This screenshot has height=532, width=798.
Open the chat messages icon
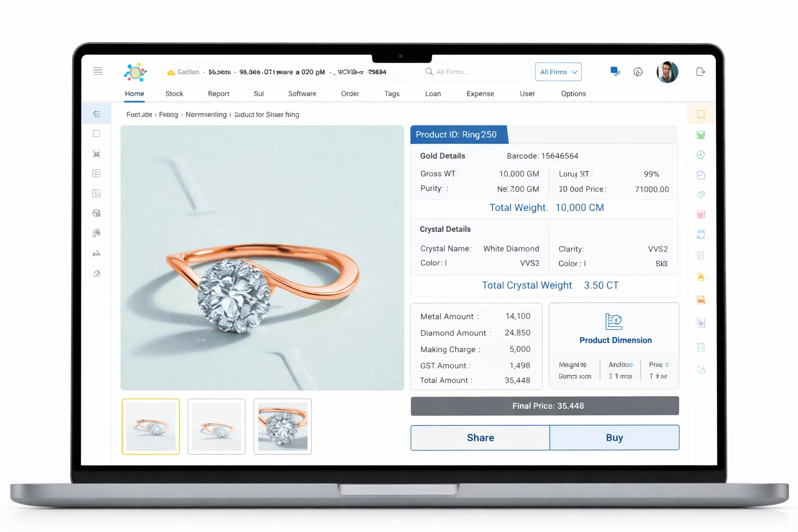tap(615, 72)
